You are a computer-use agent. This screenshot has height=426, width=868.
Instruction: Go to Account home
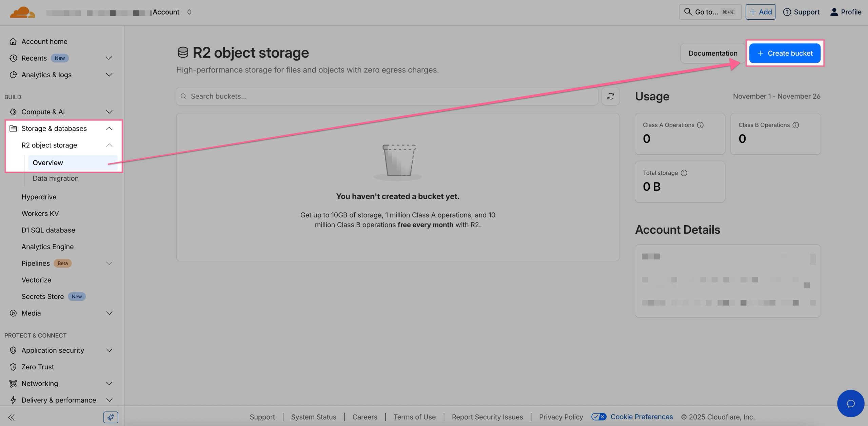tap(44, 41)
